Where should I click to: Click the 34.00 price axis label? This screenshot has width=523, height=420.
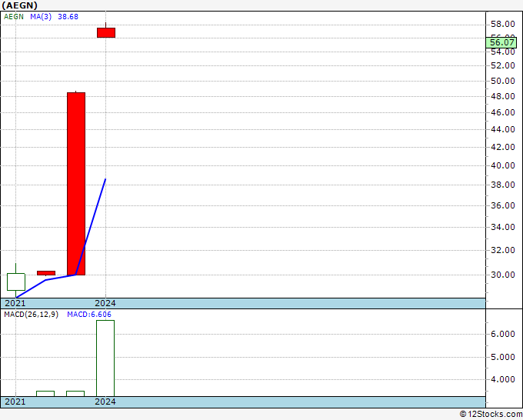(x=503, y=227)
